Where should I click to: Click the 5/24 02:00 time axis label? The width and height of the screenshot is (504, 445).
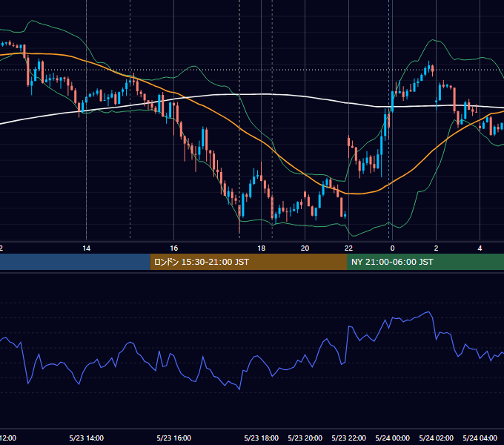pos(436,438)
